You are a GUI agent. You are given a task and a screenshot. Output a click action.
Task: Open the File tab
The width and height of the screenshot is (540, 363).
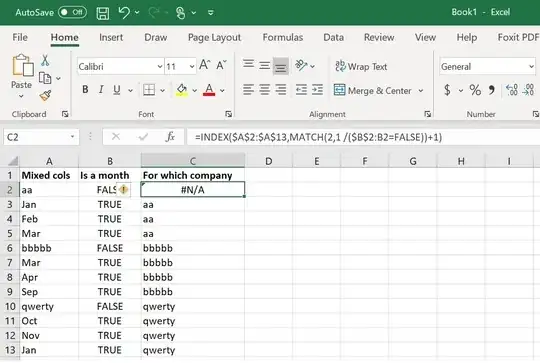coord(20,37)
